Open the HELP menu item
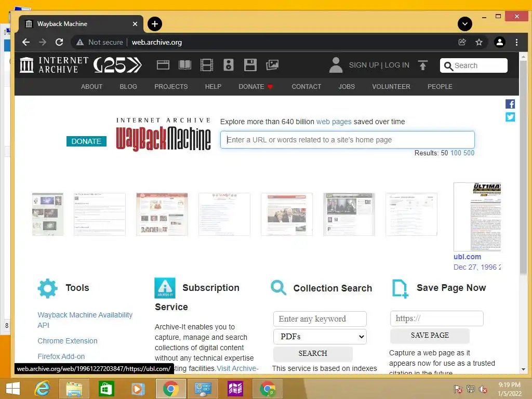 (x=213, y=87)
